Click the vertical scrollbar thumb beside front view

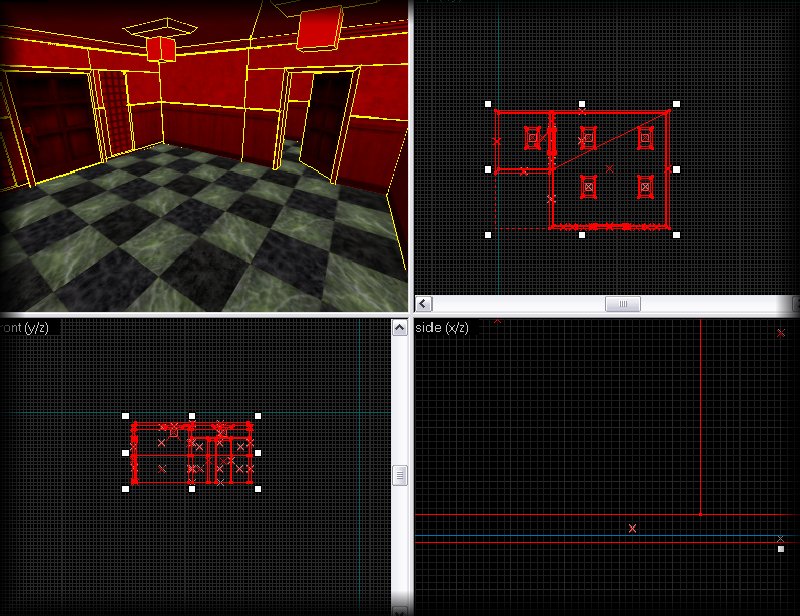[400, 475]
